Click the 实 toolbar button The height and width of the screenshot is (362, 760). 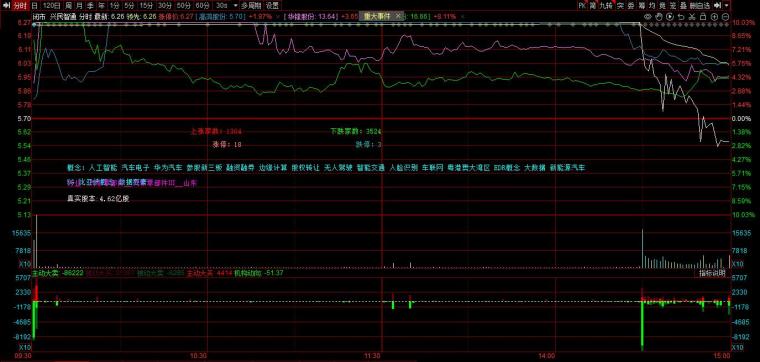pyautogui.click(x=620, y=5)
